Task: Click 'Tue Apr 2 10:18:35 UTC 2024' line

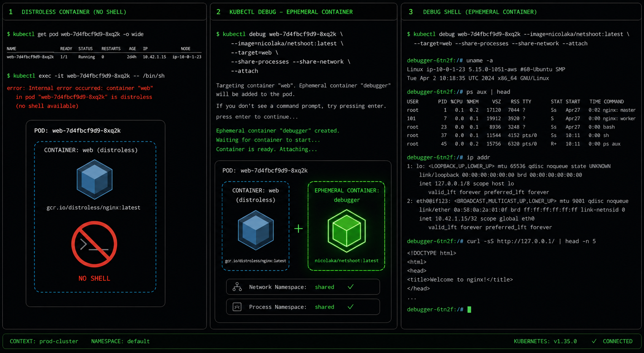Action: [x=478, y=78]
